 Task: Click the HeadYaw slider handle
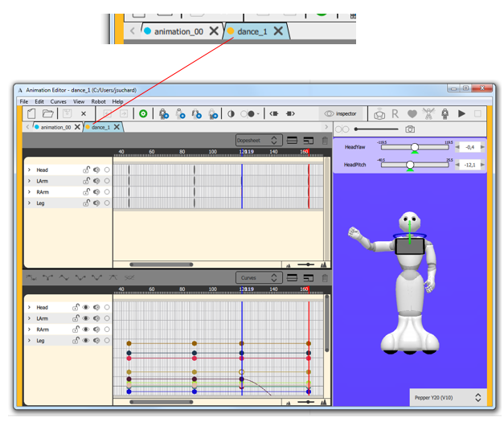[x=415, y=147]
